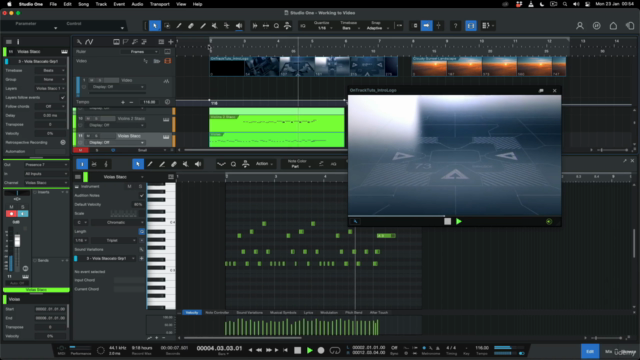
Task: Open the Transport menu
Action: click(x=160, y=4)
